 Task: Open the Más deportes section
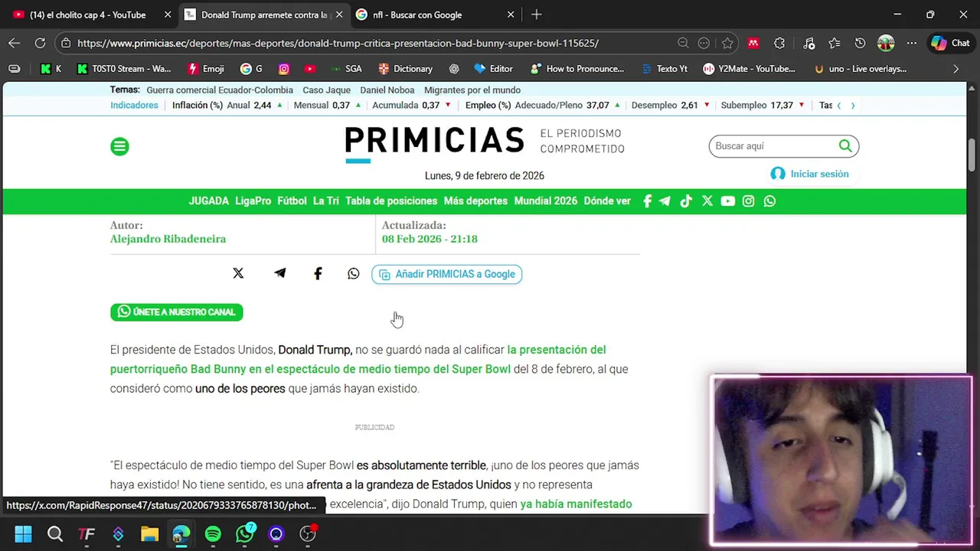tap(475, 201)
